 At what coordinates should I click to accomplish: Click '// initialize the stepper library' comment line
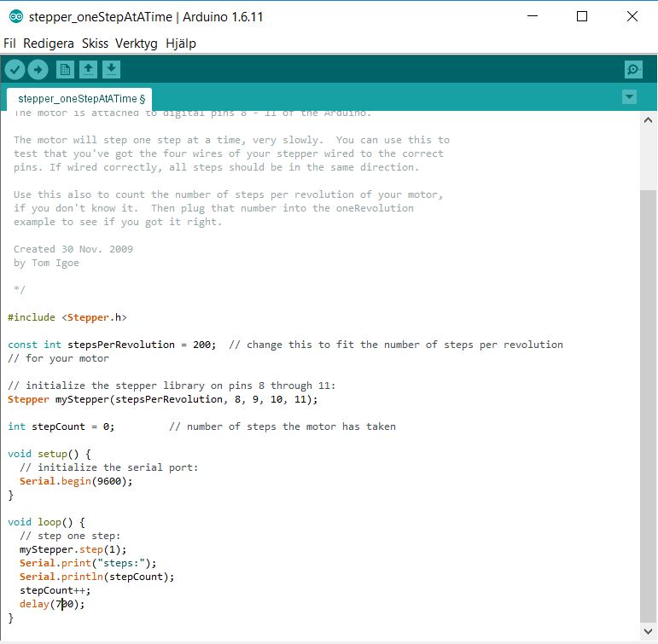pos(172,386)
